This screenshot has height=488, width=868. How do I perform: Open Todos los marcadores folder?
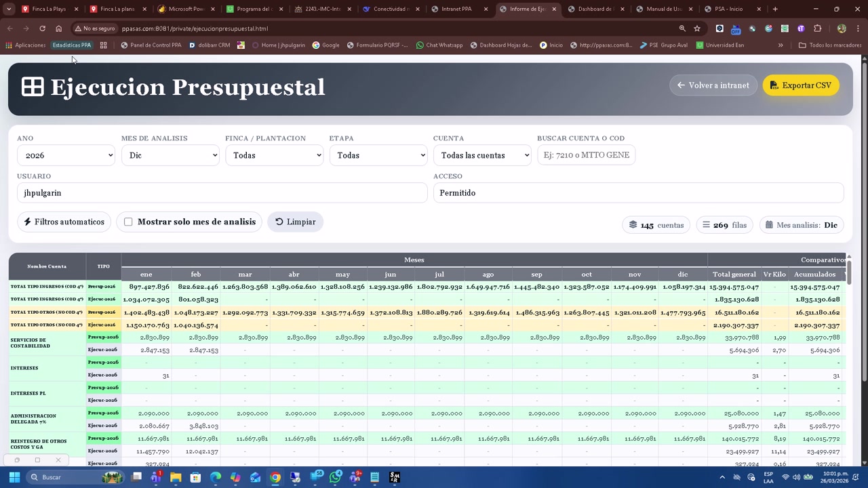click(830, 45)
